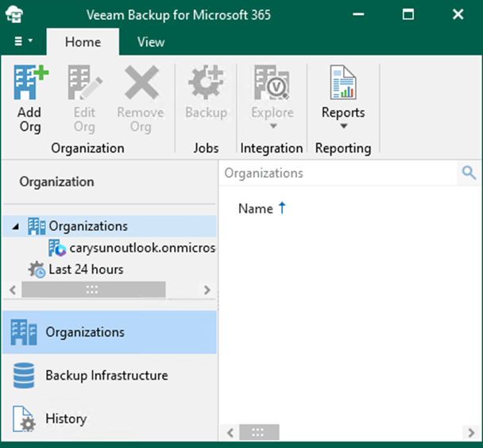Select the Last 24 hours node
Image resolution: width=483 pixels, height=448 pixels.
86,269
